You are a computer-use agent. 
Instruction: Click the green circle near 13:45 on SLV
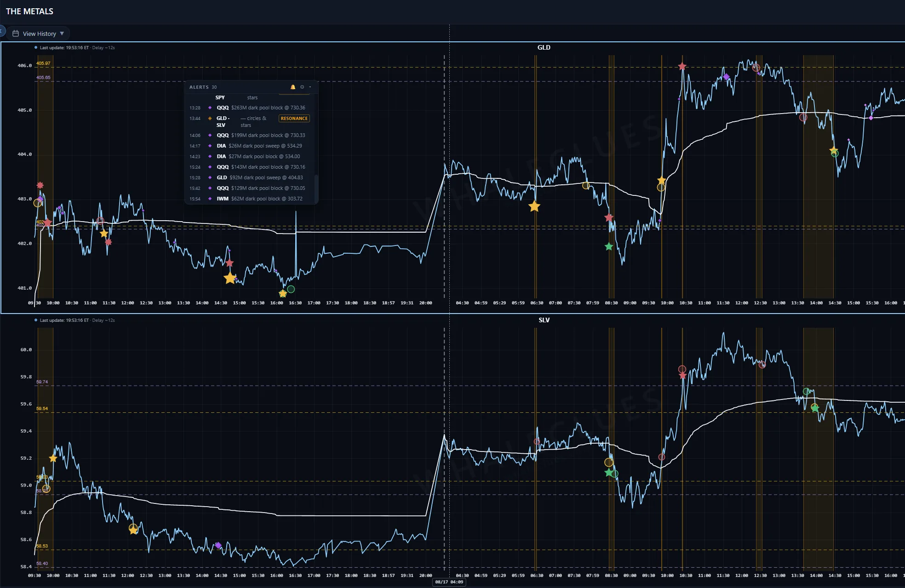[806, 391]
